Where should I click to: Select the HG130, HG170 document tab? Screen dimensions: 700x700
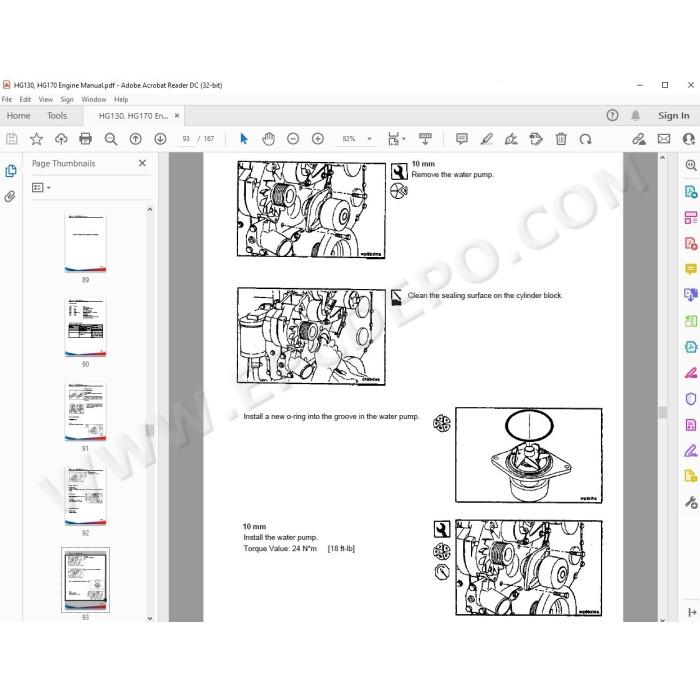click(133, 116)
